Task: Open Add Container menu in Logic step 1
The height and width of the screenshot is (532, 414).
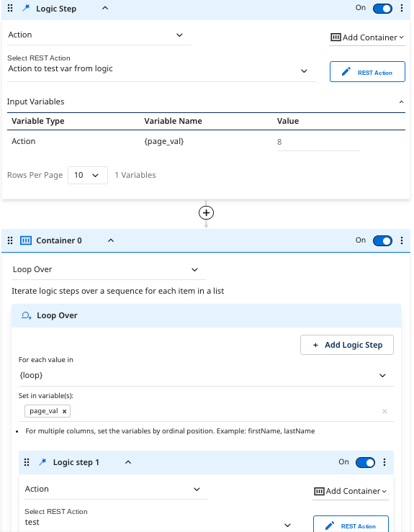Action: pos(351,491)
